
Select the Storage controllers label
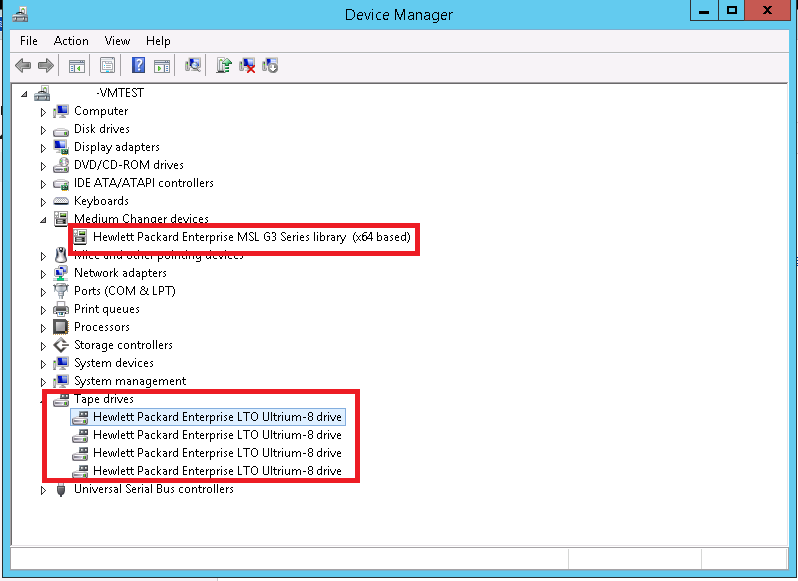coord(123,345)
